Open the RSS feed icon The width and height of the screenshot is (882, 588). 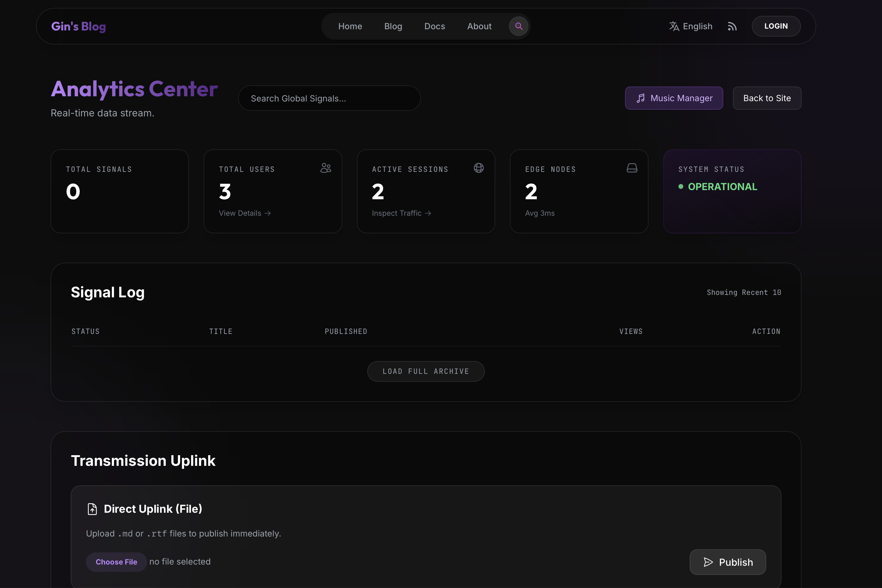(732, 26)
